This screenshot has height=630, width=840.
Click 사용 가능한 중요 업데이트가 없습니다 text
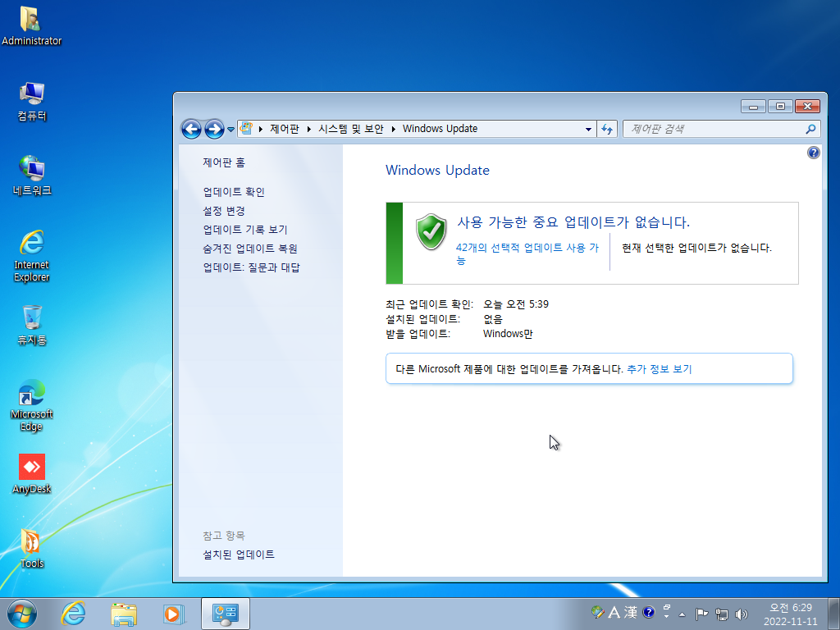573,221
